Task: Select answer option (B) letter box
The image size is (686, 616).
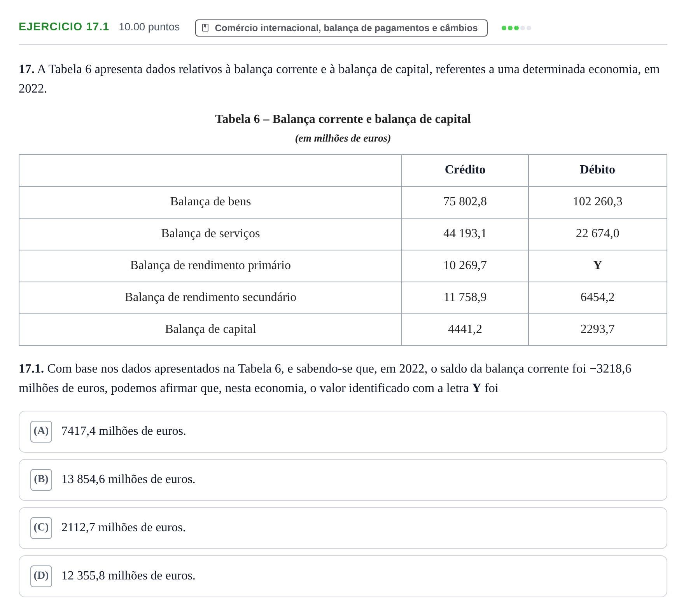Action: [41, 479]
